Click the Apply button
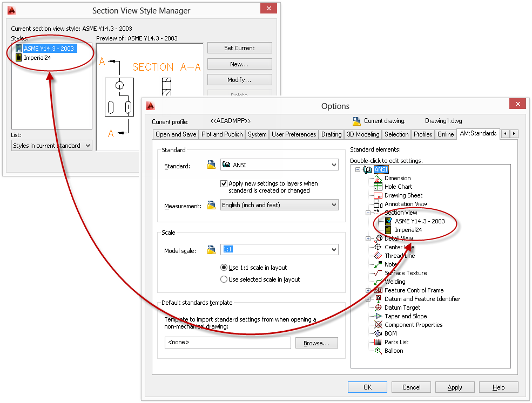Viewport: 532px width, 403px height. [x=455, y=387]
